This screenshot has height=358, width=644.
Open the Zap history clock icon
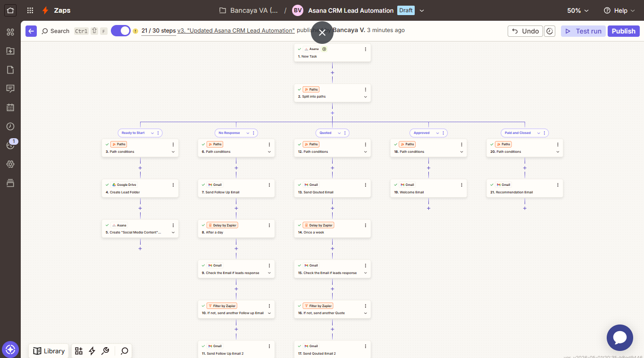[x=10, y=126]
